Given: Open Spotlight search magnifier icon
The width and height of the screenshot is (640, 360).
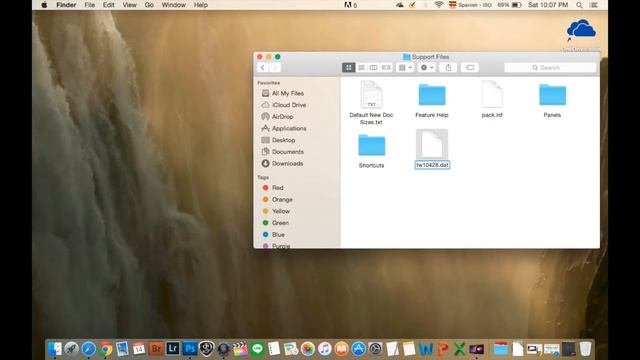Looking at the screenshot, I should coord(579,5).
